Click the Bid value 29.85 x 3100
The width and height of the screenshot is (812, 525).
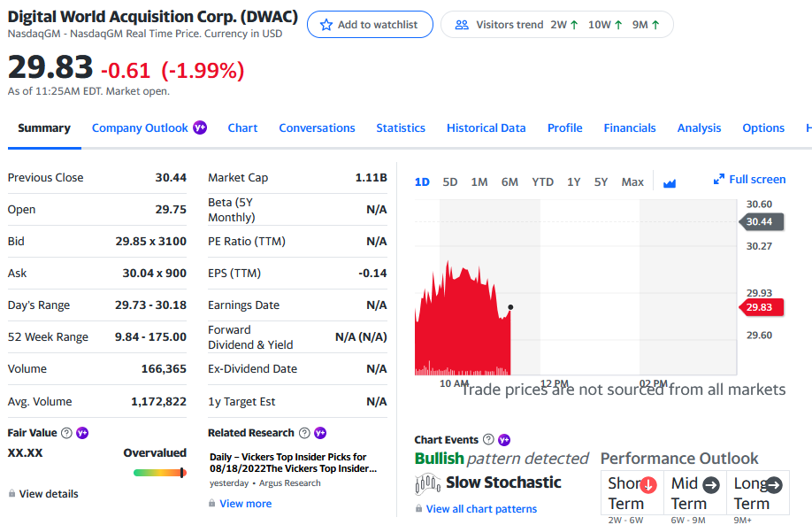[x=150, y=241]
